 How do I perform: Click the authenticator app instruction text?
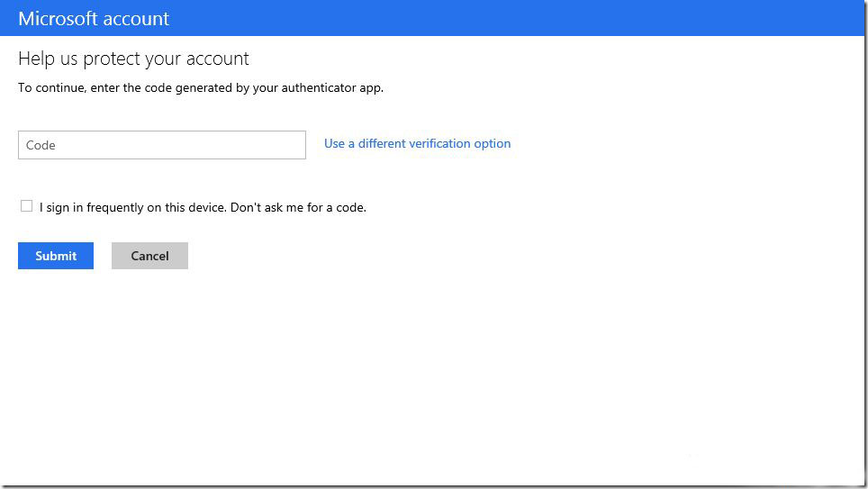pos(201,88)
